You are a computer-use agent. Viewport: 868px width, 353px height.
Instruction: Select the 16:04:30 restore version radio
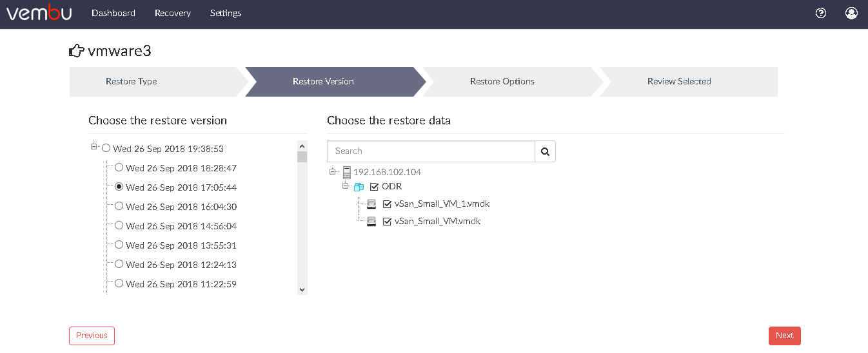point(119,206)
